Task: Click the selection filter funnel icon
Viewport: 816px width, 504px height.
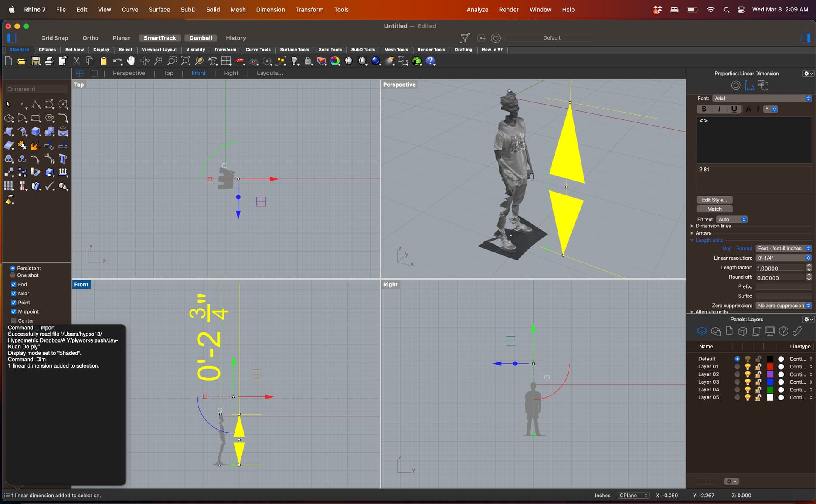Action: point(465,38)
